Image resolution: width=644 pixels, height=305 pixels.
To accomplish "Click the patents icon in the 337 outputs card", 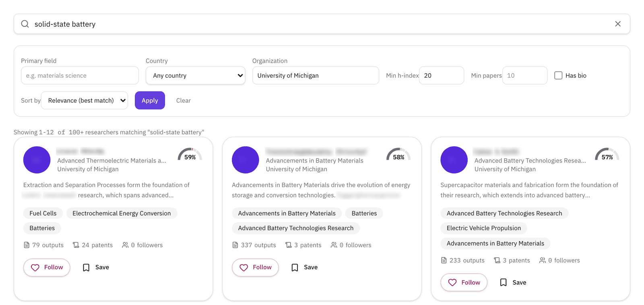I will click(288, 245).
